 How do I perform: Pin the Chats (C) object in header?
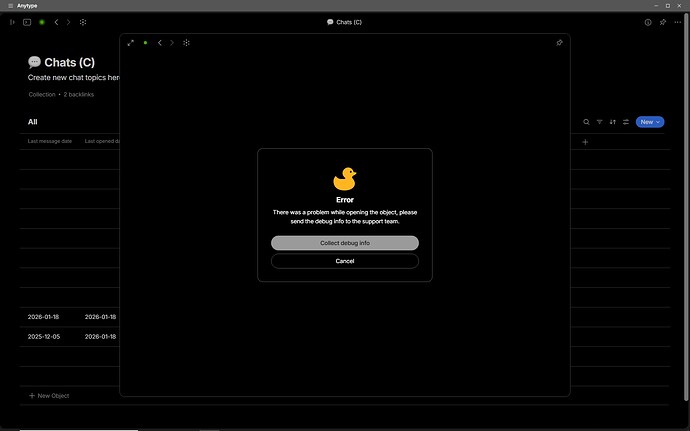663,22
